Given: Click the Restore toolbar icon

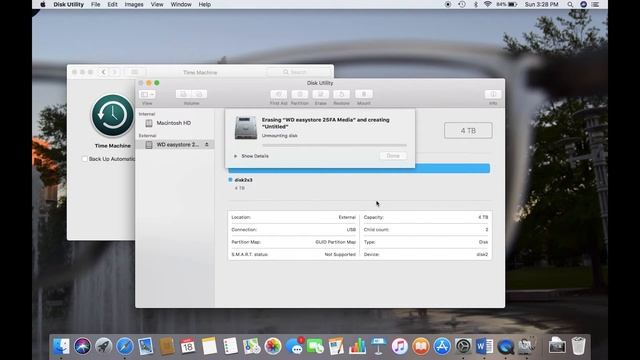Looking at the screenshot, I should [x=342, y=94].
